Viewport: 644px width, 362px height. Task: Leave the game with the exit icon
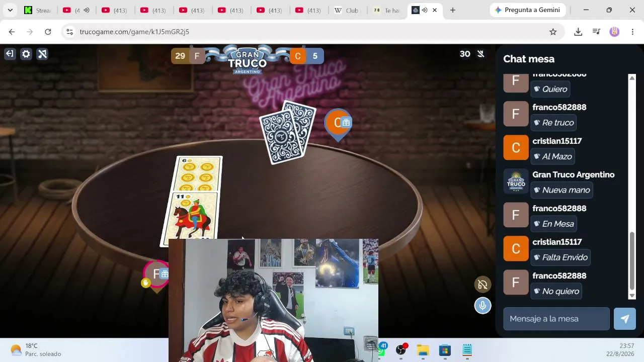point(10,54)
